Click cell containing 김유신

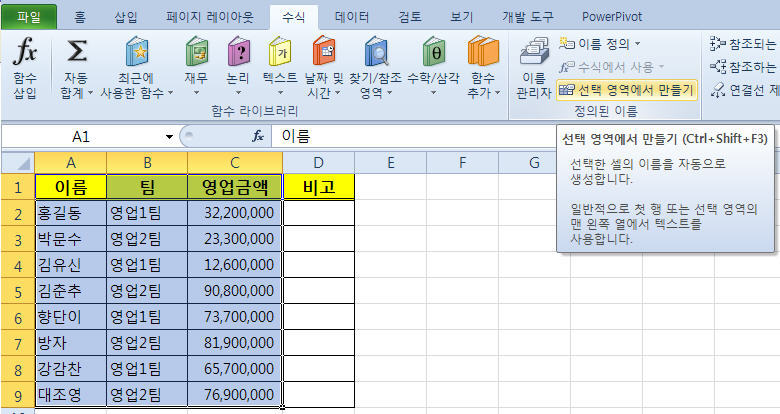coord(71,265)
